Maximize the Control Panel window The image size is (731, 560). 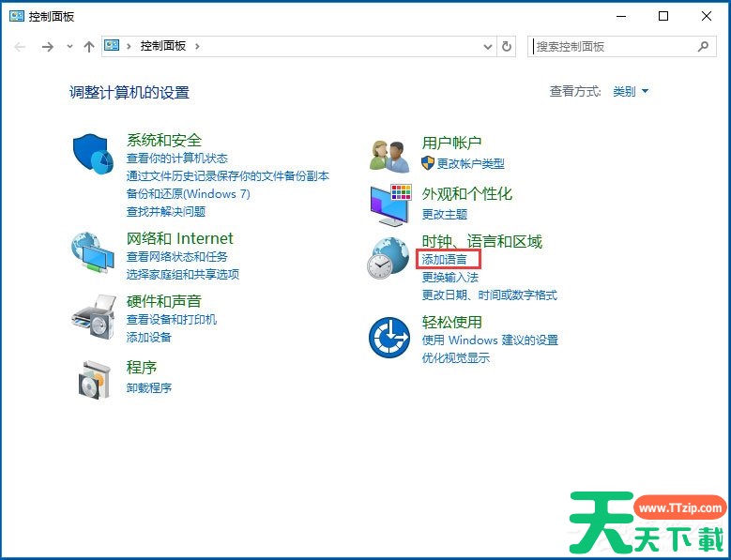(662, 16)
